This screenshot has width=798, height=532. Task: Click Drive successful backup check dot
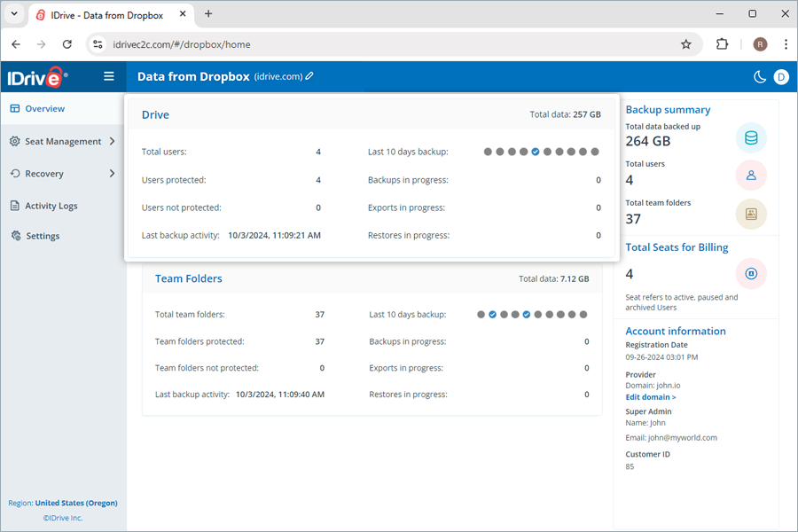click(536, 152)
